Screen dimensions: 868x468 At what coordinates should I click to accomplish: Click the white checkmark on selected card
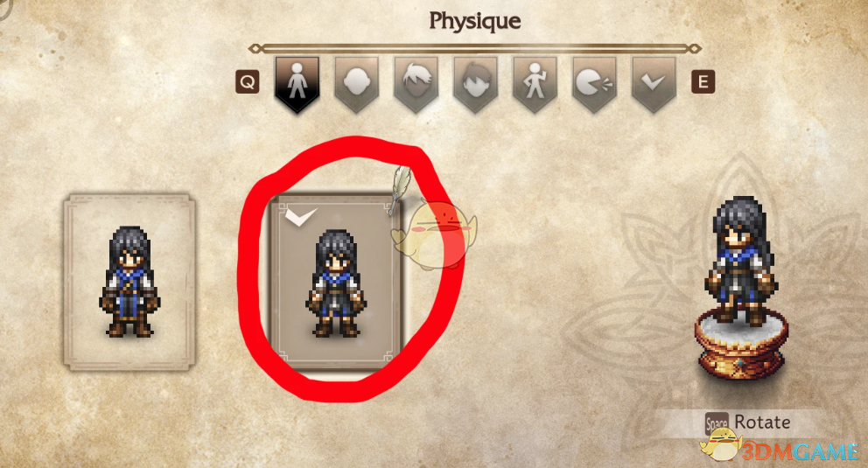point(300,217)
